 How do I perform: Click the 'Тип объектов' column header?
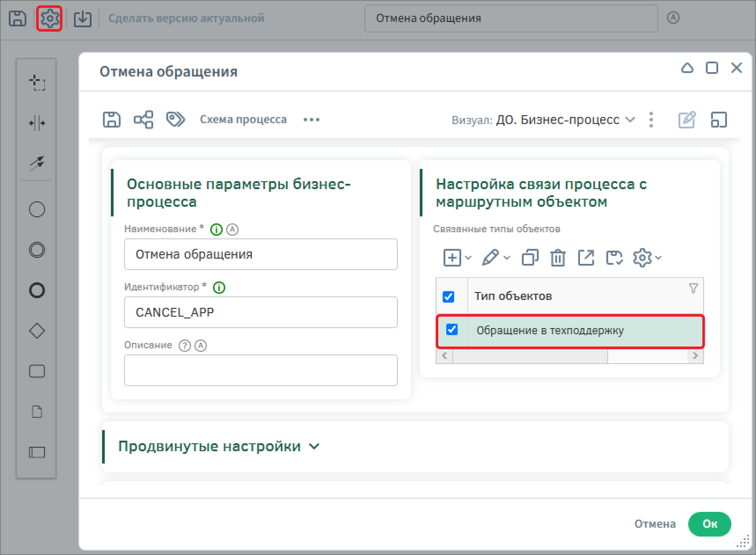point(513,296)
